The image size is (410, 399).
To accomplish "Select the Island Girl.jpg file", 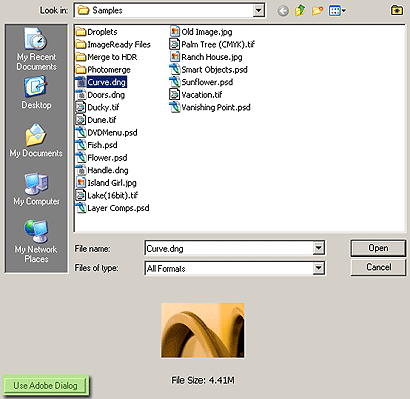I will click(x=106, y=183).
